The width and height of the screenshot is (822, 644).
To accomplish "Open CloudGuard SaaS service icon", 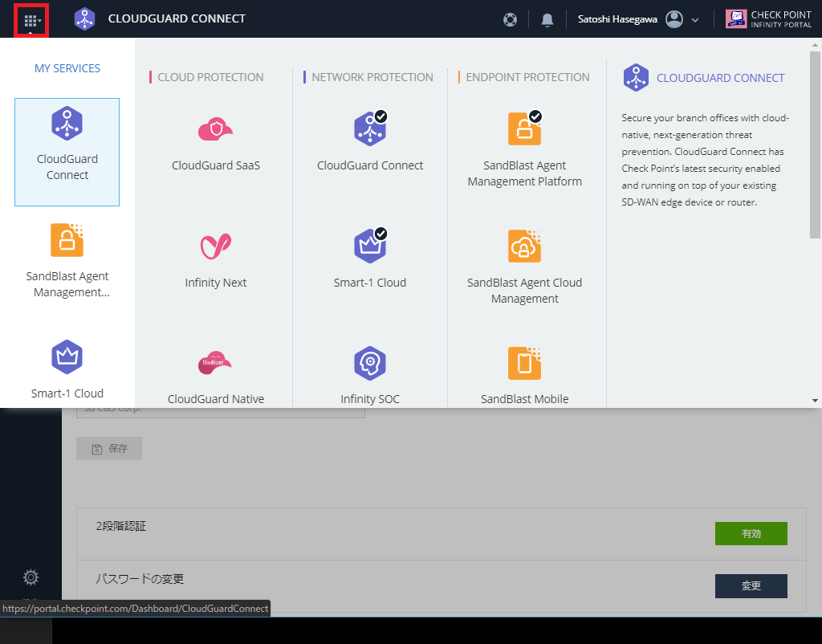I will [215, 129].
